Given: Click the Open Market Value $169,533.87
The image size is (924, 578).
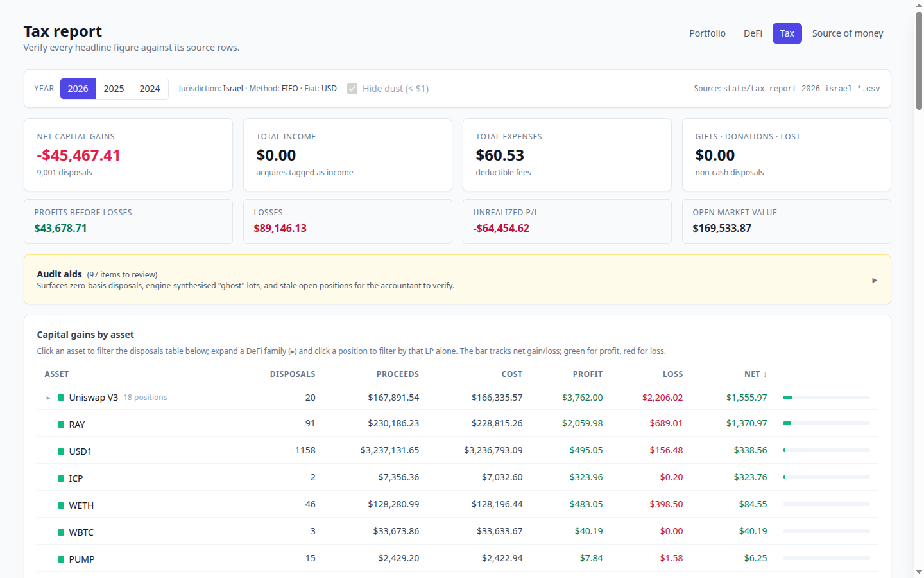Looking at the screenshot, I should point(722,228).
